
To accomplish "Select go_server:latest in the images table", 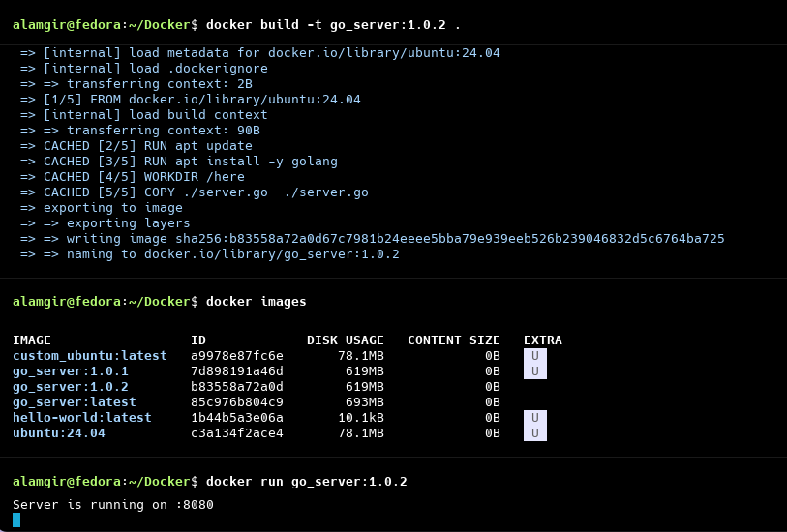I will (x=74, y=402).
